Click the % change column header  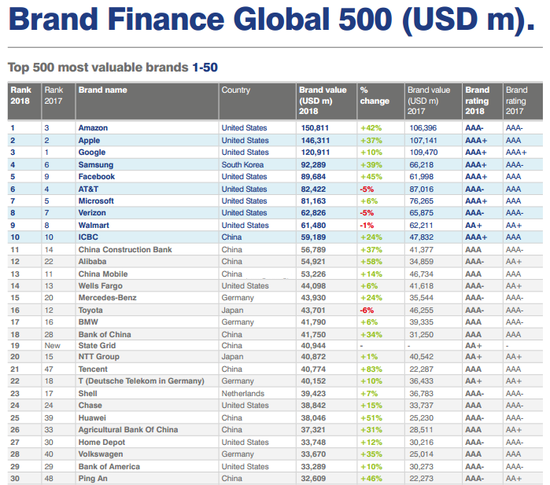click(375, 96)
